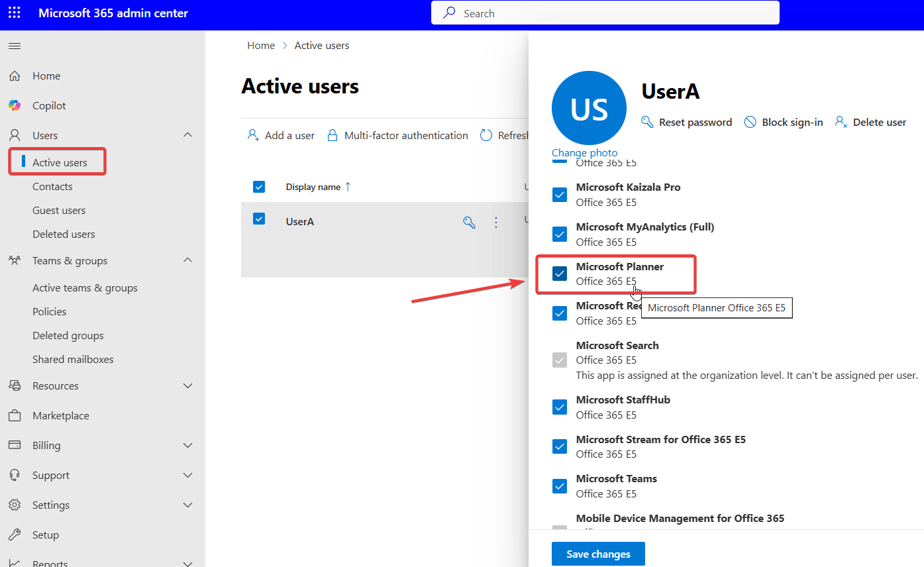Uncheck the Microsoft MyAnalytics (Full) checkbox
924x567 pixels.
560,234
